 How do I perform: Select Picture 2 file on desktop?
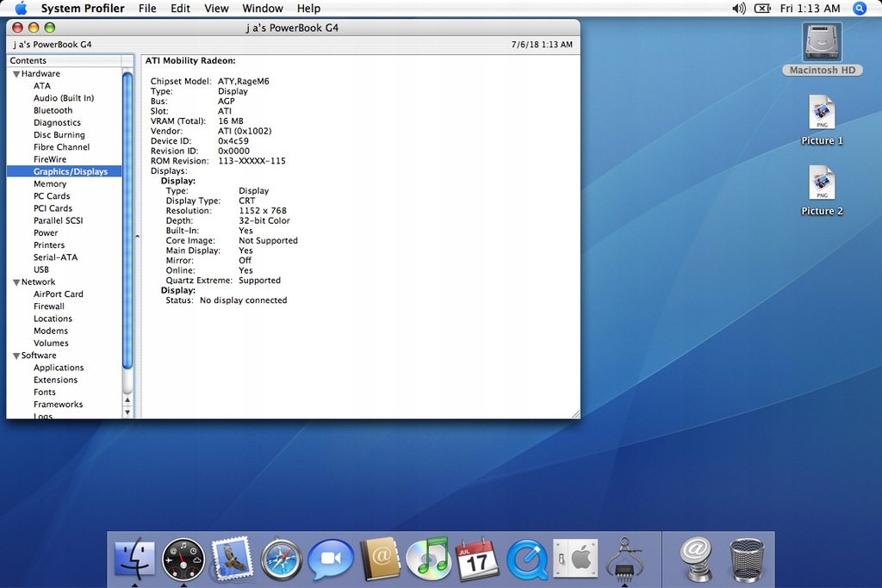[x=822, y=190]
